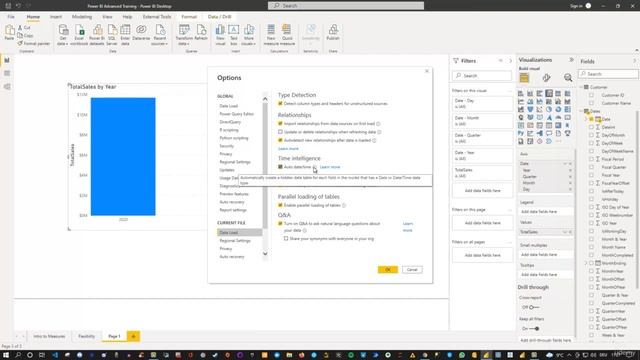Toggle the Keep all filters switch

point(534,328)
